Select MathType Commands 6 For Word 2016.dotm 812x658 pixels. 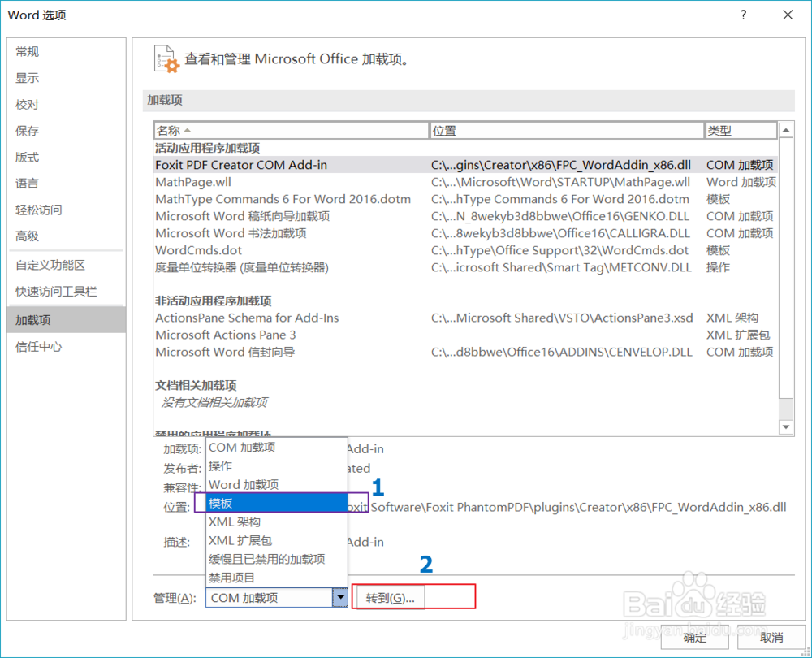(465, 199)
